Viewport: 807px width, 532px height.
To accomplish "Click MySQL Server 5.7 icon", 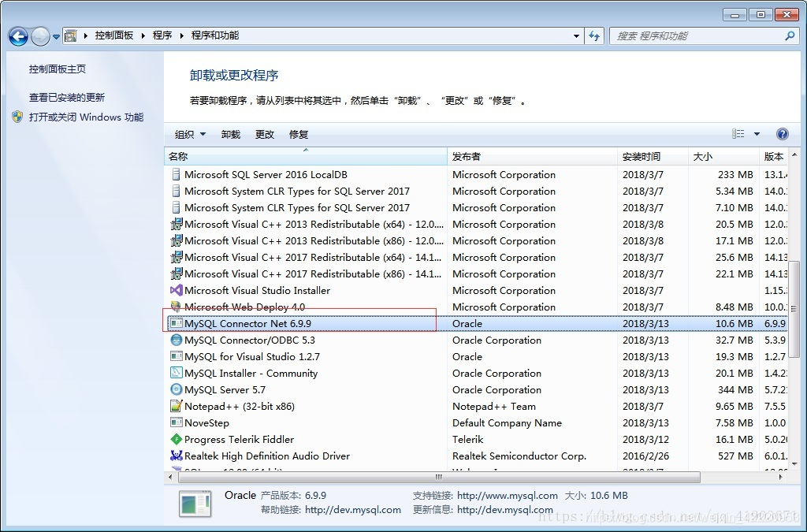I will click(176, 389).
